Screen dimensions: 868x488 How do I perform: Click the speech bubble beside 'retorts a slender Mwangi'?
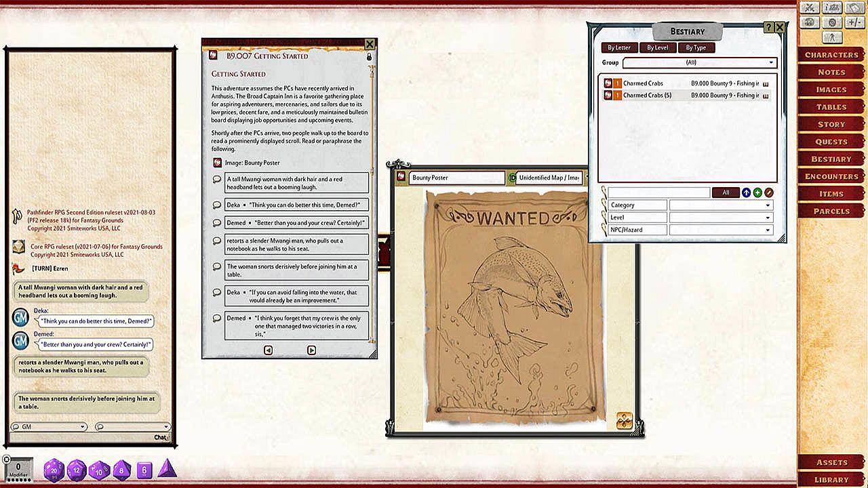217,241
